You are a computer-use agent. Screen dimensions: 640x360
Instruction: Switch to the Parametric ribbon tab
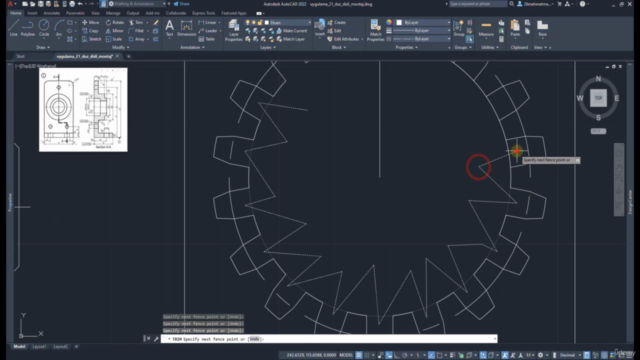(75, 13)
